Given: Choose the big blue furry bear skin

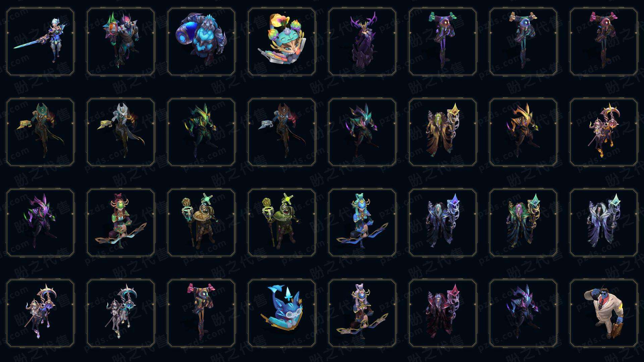Looking at the screenshot, I should point(201,42).
